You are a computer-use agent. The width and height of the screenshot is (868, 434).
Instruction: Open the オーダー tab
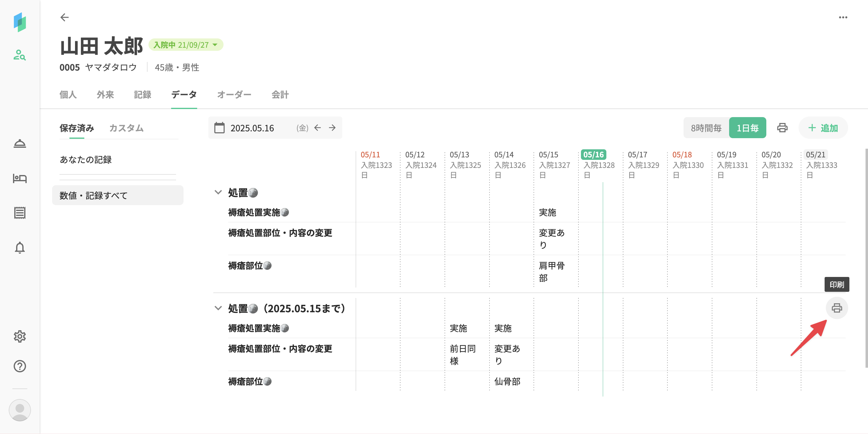pyautogui.click(x=234, y=94)
